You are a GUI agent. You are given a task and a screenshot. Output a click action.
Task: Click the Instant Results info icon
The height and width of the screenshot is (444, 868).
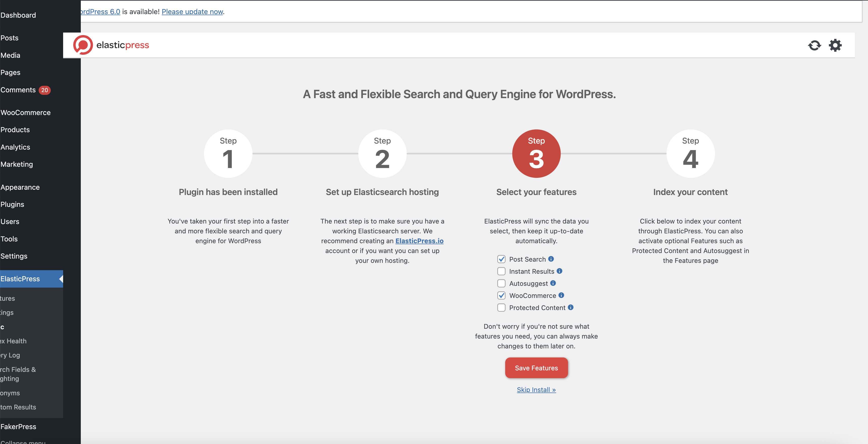tap(560, 271)
